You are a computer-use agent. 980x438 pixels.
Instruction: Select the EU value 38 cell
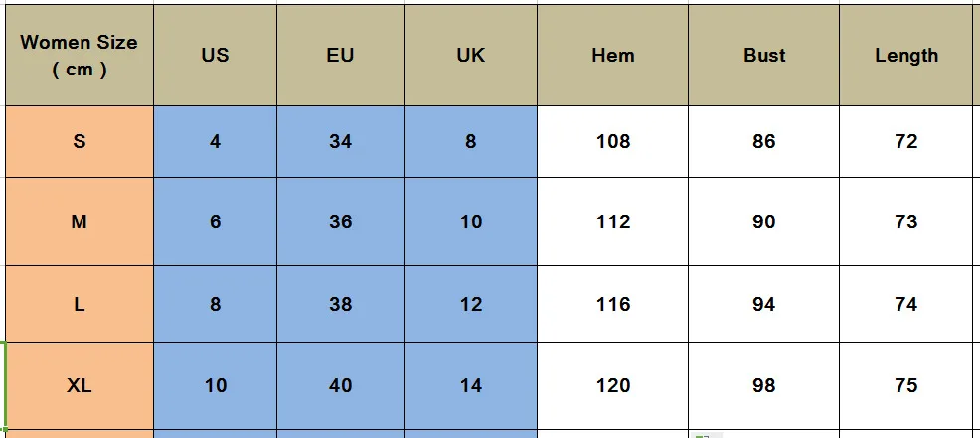tap(340, 304)
